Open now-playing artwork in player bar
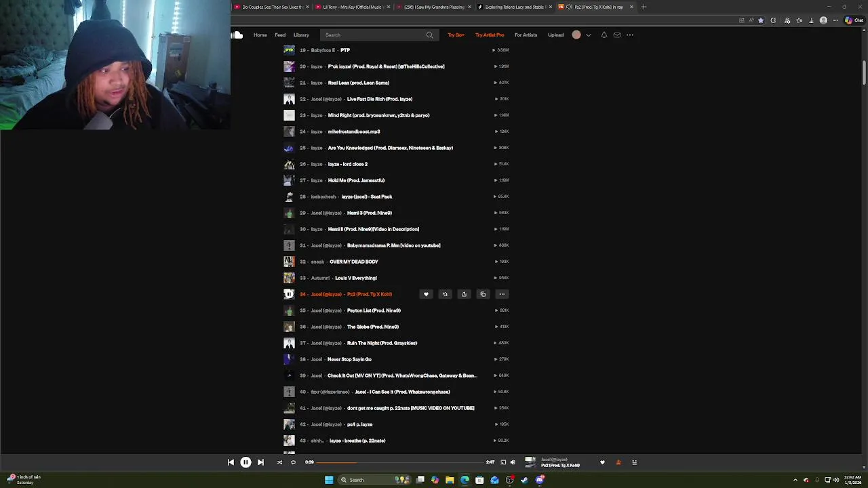868x488 pixels. click(530, 462)
